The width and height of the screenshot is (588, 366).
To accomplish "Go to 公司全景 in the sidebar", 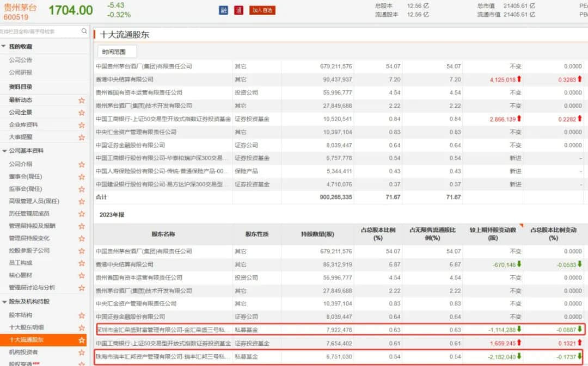I will tap(21, 113).
